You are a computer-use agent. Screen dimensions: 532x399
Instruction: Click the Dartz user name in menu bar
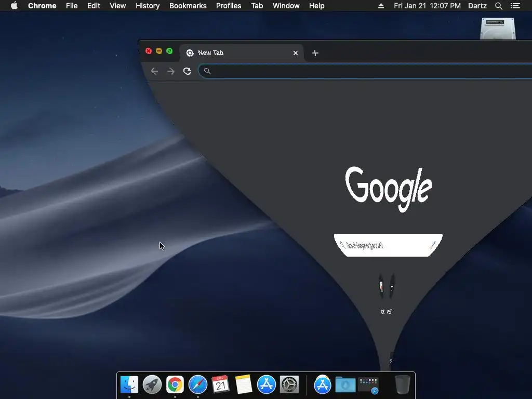pos(477,6)
